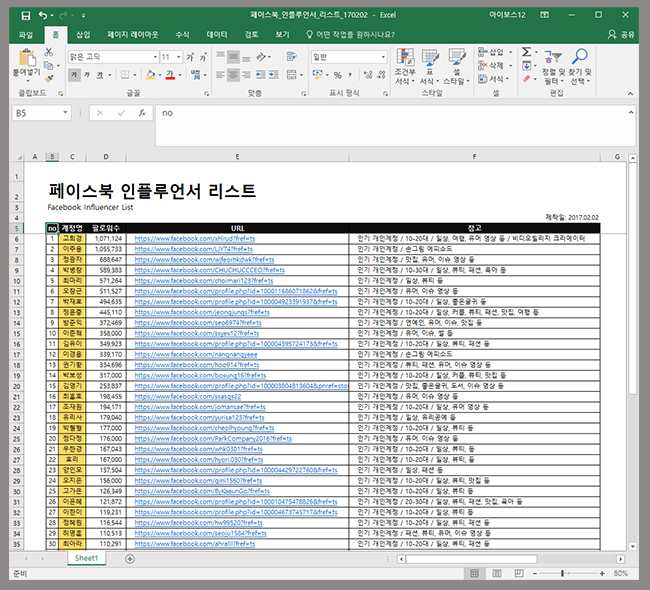The height and width of the screenshot is (590, 650).
Task: Switch to the 페이지 레이아웃 tab
Action: 133,34
